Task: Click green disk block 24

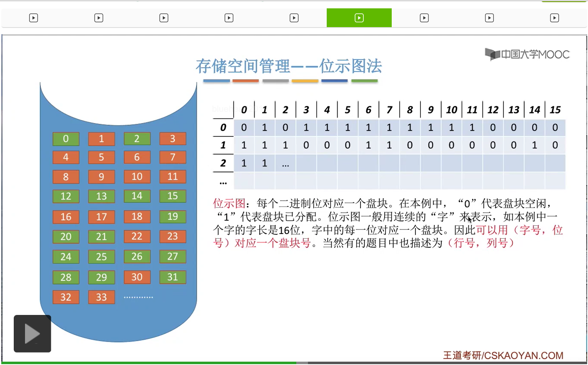Action: [x=66, y=257]
